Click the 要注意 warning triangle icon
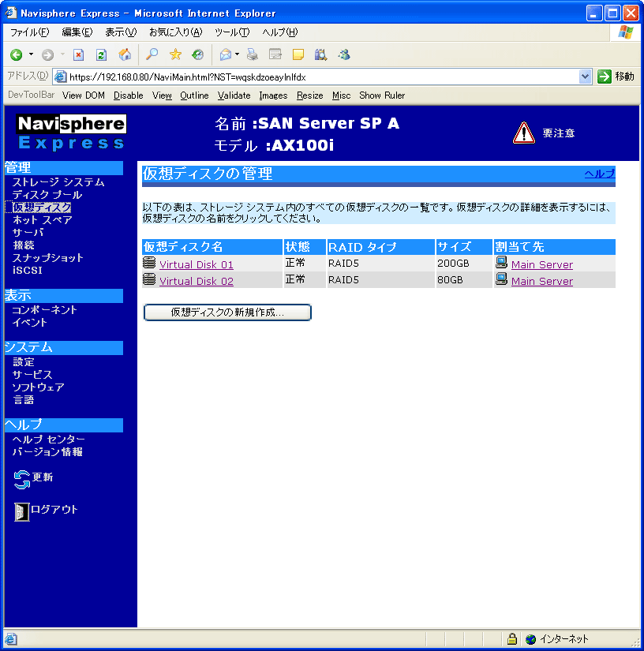Viewport: 644px width, 651px height. 523,133
